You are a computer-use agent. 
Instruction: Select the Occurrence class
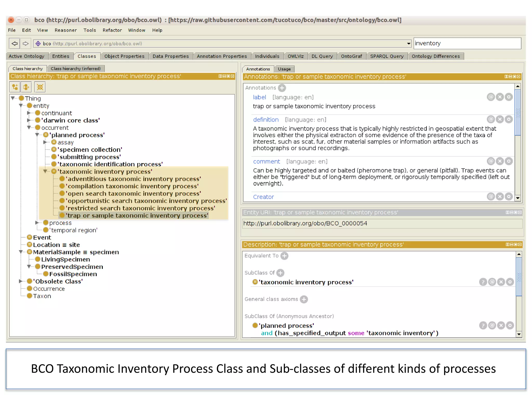click(x=49, y=289)
